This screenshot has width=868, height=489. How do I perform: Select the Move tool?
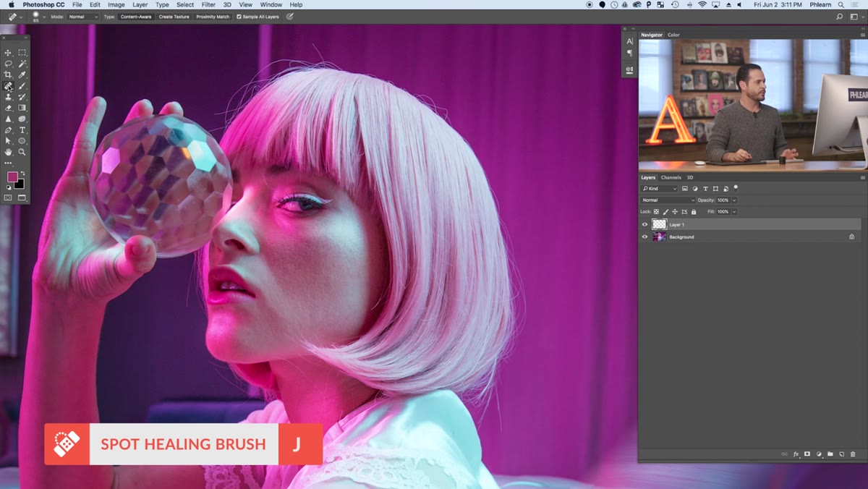(8, 53)
